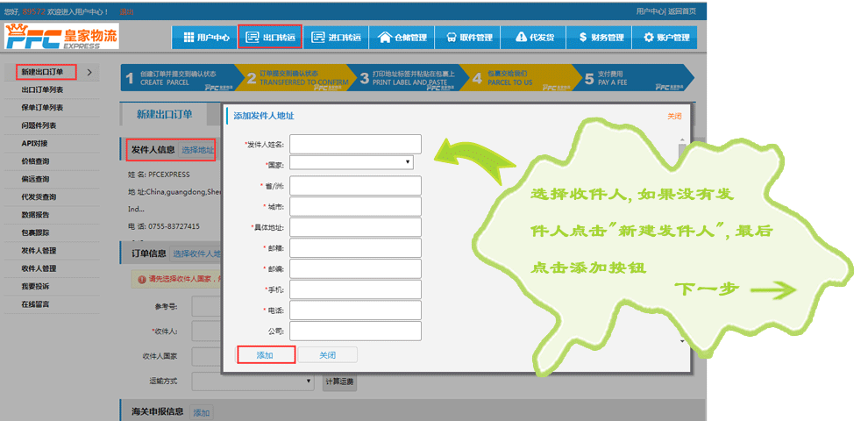
Task: Open the 账户管理 menu
Action: [x=665, y=37]
